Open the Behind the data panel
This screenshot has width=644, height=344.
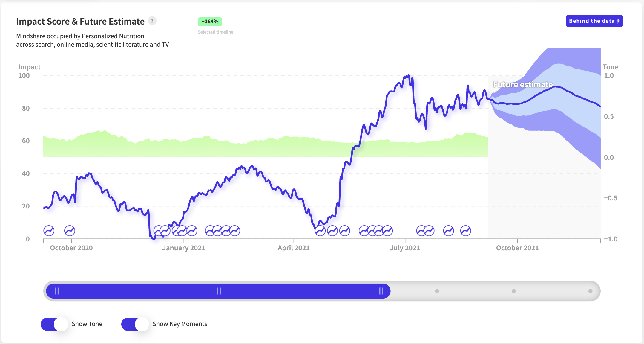coord(594,21)
